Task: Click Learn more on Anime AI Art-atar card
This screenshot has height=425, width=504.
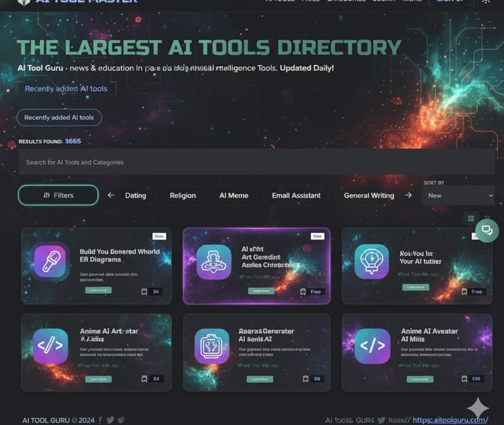Action: (x=98, y=379)
